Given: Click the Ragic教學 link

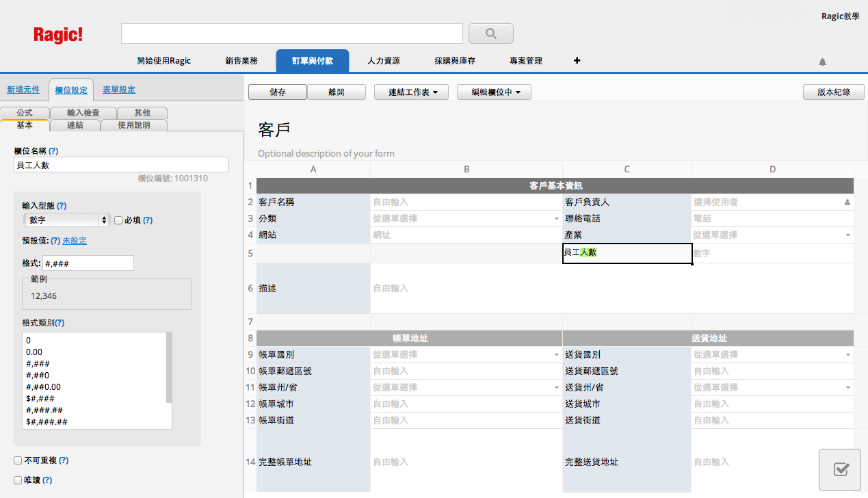Looking at the screenshot, I should [841, 16].
